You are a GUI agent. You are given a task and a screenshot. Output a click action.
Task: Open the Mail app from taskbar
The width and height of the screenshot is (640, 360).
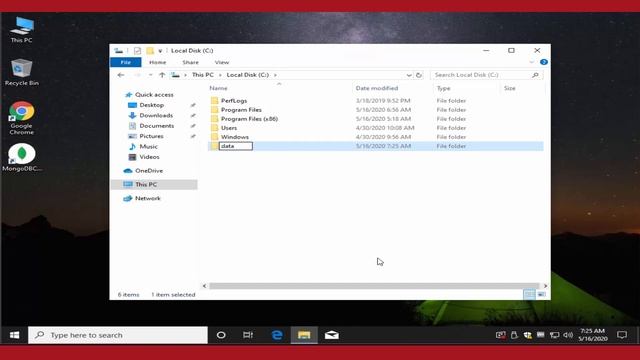click(x=331, y=335)
